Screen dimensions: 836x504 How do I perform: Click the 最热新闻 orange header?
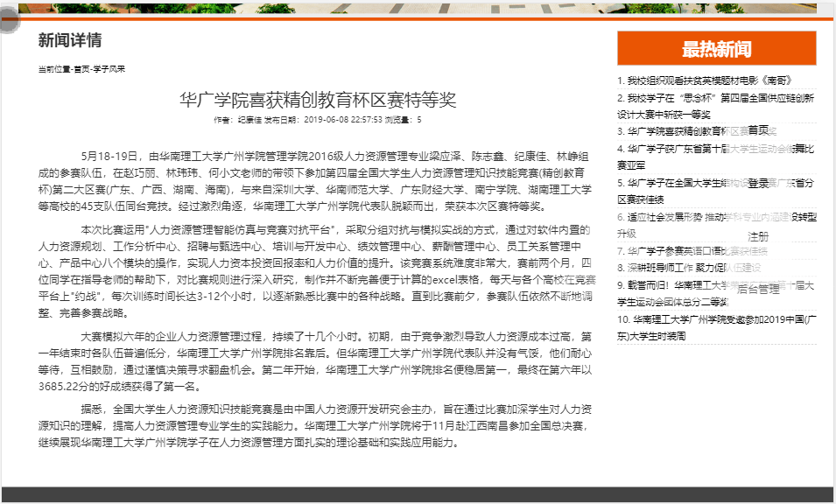pyautogui.click(x=716, y=49)
